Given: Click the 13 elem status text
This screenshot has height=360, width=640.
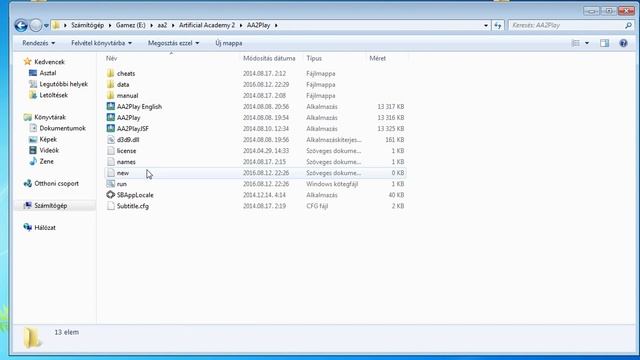Looking at the screenshot, I should click(67, 332).
